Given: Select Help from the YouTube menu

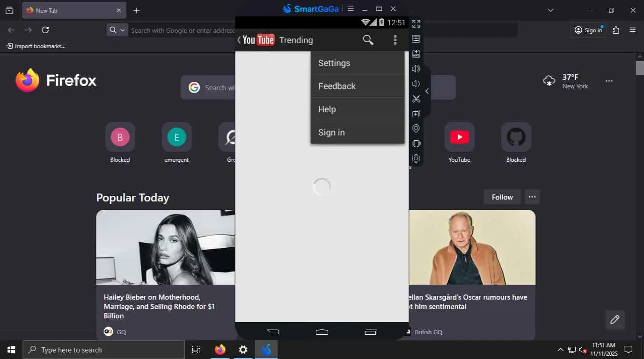Looking at the screenshot, I should [x=358, y=109].
